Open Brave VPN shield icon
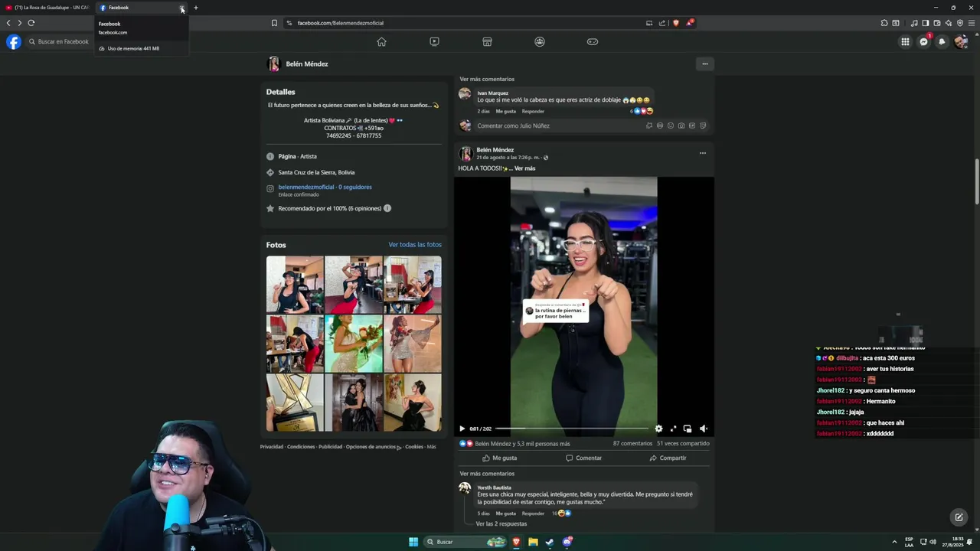 tap(959, 23)
